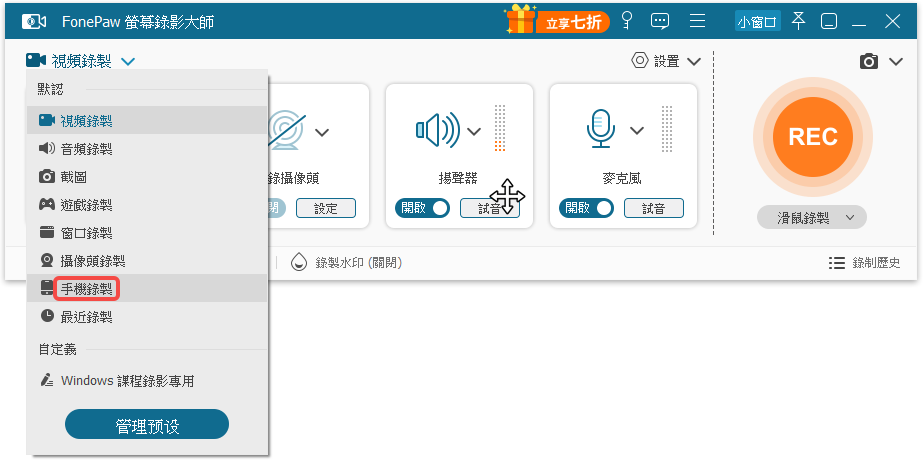Expand the screenshot camera dropdown arrow
This screenshot has width=924, height=466.
pyautogui.click(x=896, y=61)
